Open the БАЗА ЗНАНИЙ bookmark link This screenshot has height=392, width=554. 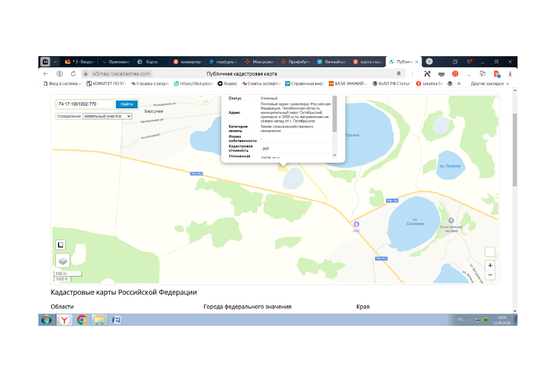point(348,83)
